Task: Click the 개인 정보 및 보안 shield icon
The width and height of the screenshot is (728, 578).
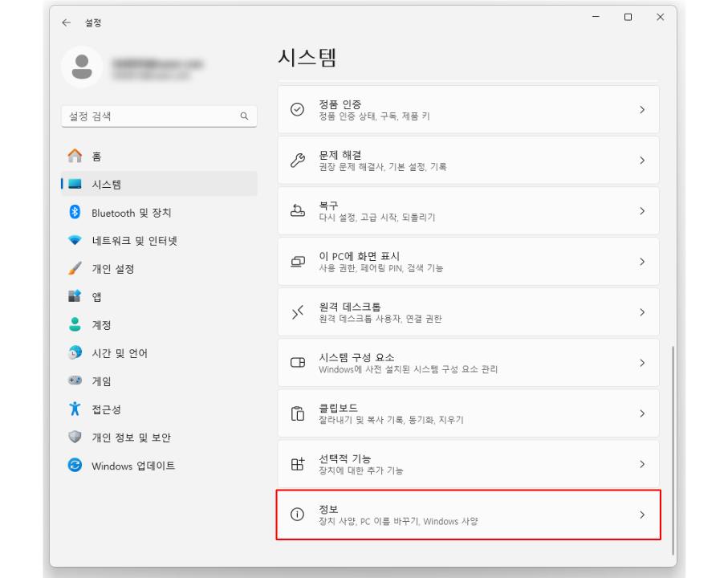Action: pyautogui.click(x=75, y=437)
